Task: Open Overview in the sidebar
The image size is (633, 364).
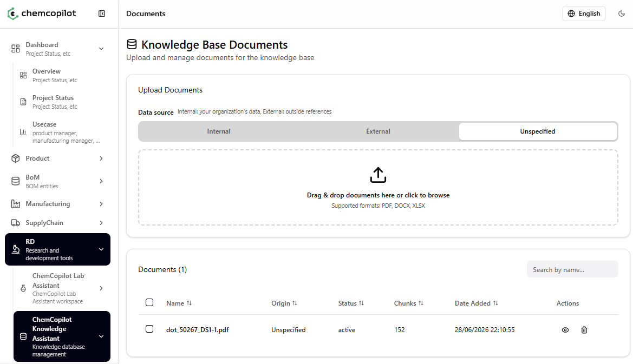Action: click(62, 75)
